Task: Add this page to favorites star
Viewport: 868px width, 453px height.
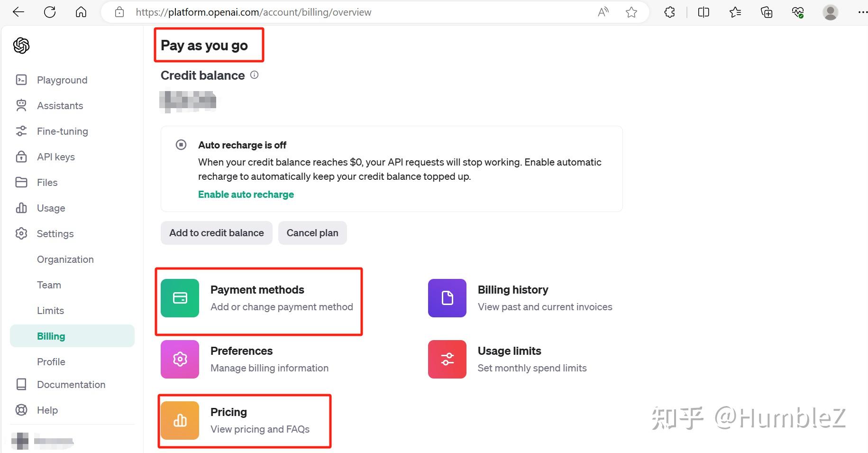Action: pyautogui.click(x=631, y=12)
